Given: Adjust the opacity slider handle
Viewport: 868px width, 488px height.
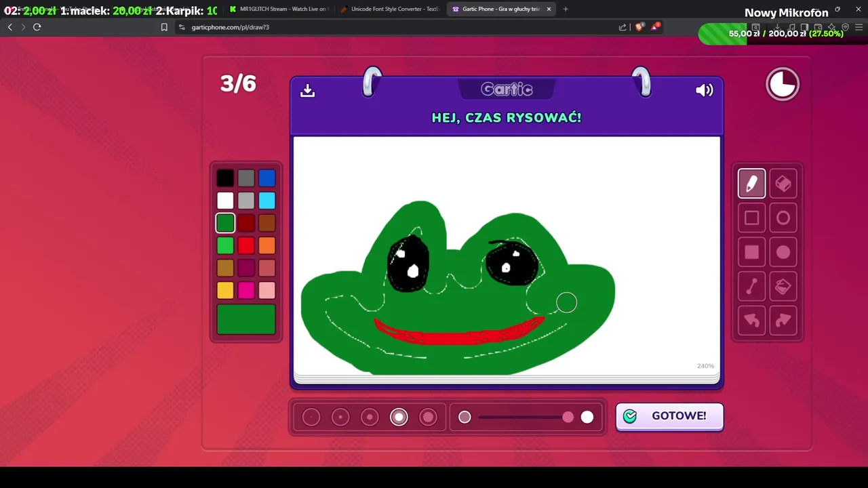Looking at the screenshot, I should pos(568,417).
